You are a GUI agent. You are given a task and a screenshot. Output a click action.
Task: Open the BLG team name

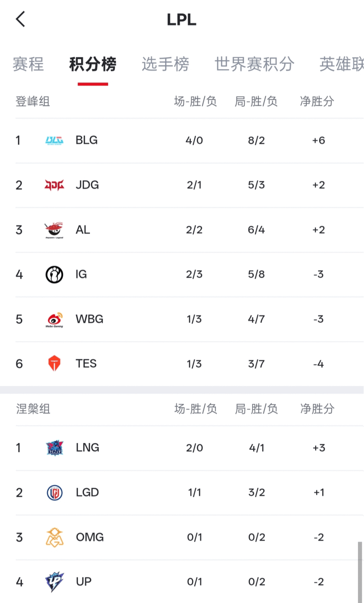pos(86,140)
